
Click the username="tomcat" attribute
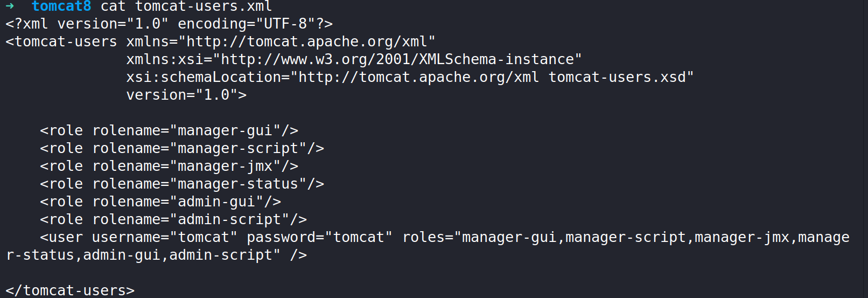pyautogui.click(x=164, y=238)
